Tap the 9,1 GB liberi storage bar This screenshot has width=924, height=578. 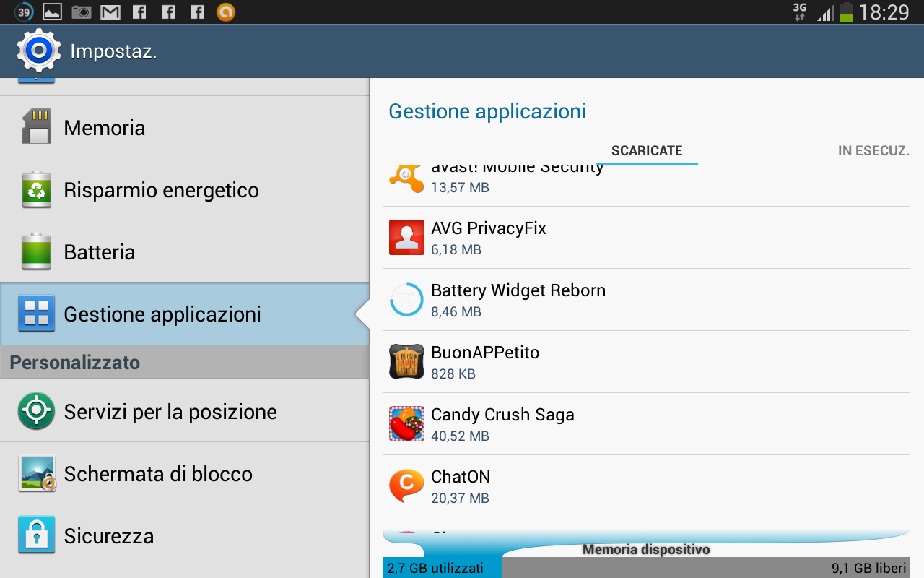706,568
